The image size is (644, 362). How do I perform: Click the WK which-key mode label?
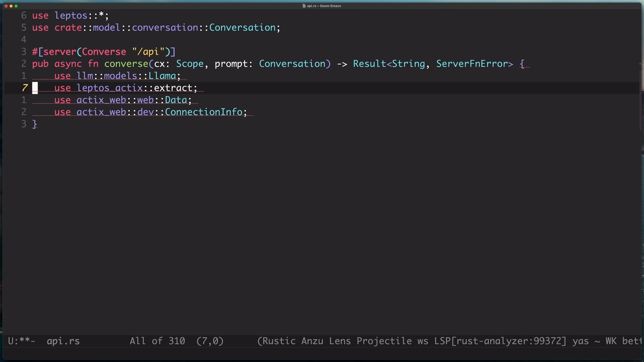pos(611,341)
